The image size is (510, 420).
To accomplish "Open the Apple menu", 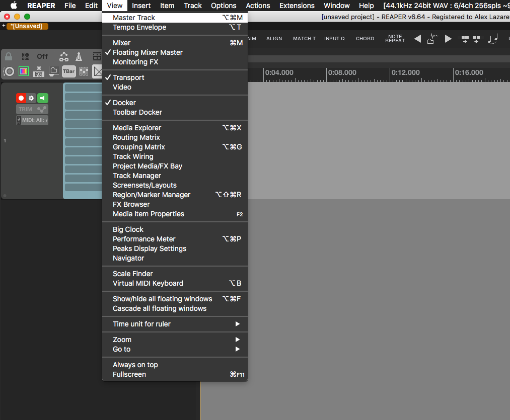I will point(13,6).
